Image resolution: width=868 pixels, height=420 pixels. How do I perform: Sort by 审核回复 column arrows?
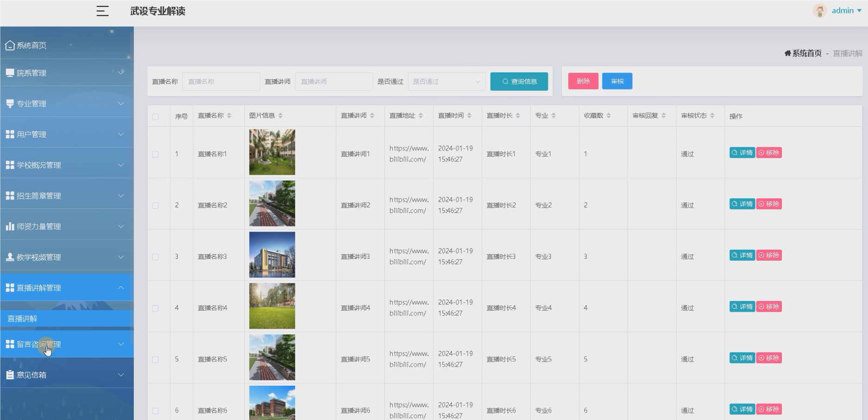pyautogui.click(x=663, y=116)
